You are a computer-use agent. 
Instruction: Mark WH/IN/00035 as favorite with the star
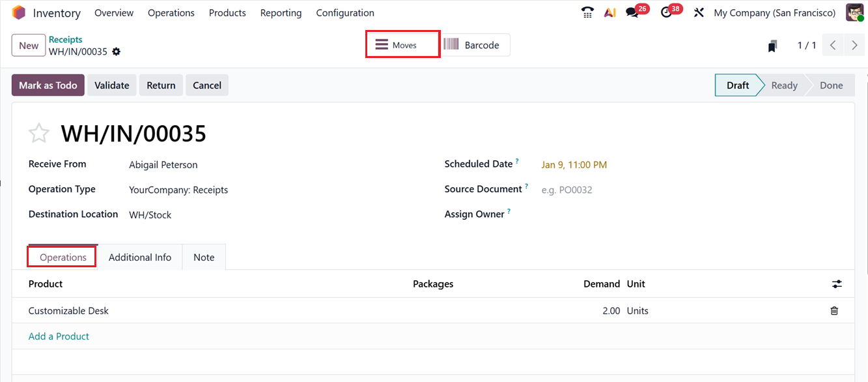38,133
